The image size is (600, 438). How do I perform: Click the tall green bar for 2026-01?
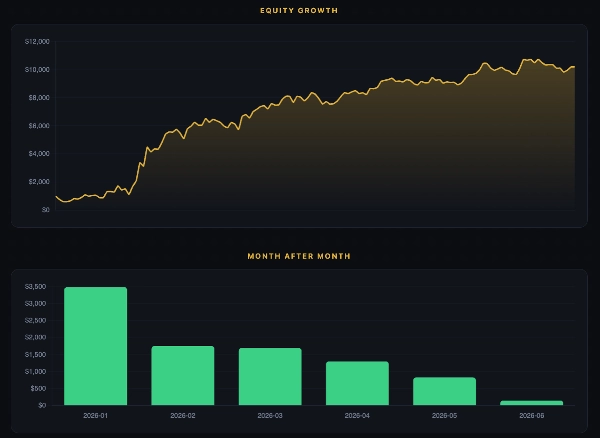[x=95, y=346]
